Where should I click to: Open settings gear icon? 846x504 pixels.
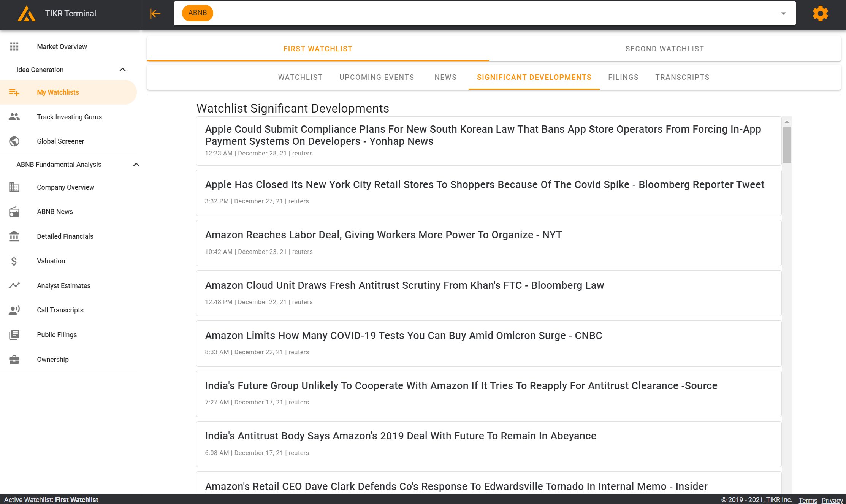[820, 14]
